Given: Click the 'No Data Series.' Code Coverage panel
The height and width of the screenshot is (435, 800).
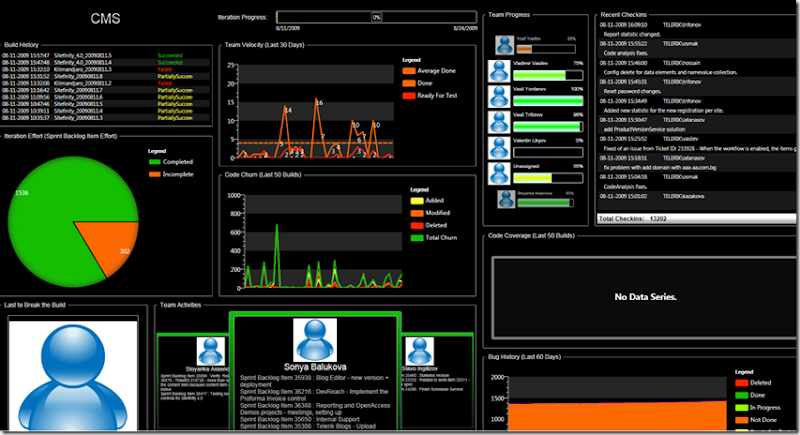Looking at the screenshot, I should point(645,297).
